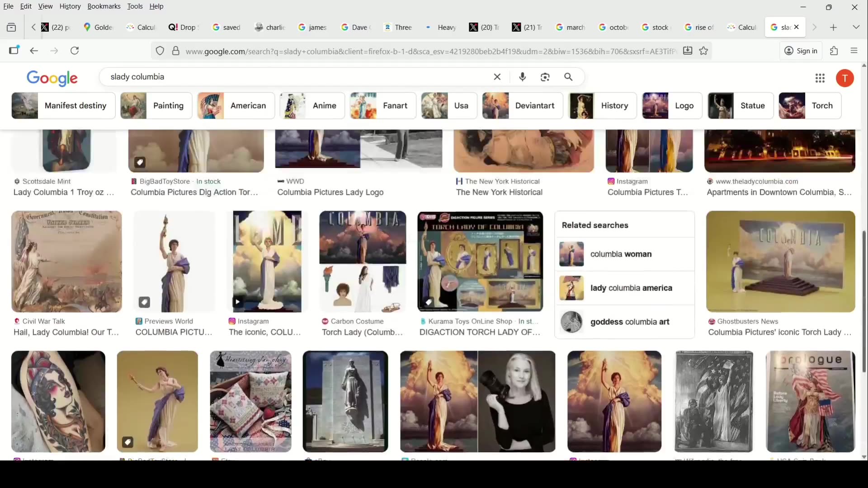Click the Sign in button
This screenshot has width=868, height=488.
(801, 51)
